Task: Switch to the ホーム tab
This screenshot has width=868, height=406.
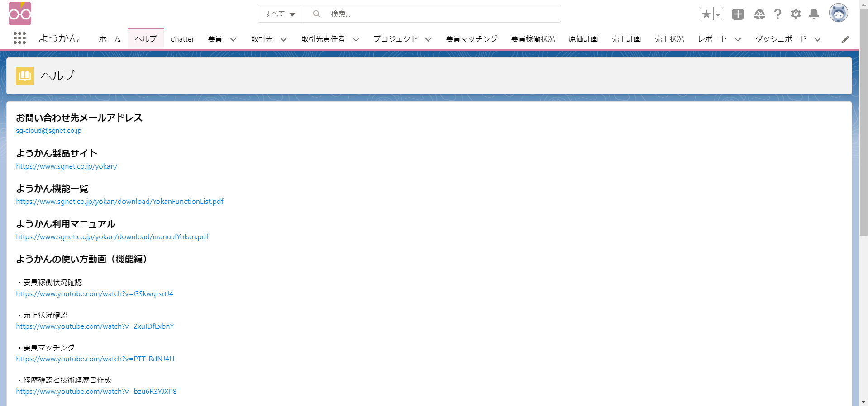Action: tap(110, 39)
